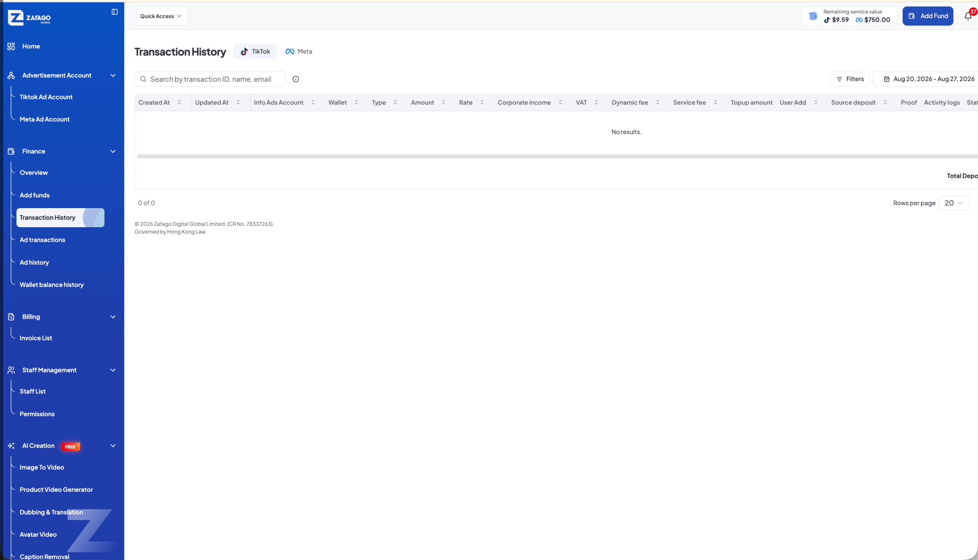Open Add funds page in sidebar
The height and width of the screenshot is (560, 978).
(x=34, y=195)
